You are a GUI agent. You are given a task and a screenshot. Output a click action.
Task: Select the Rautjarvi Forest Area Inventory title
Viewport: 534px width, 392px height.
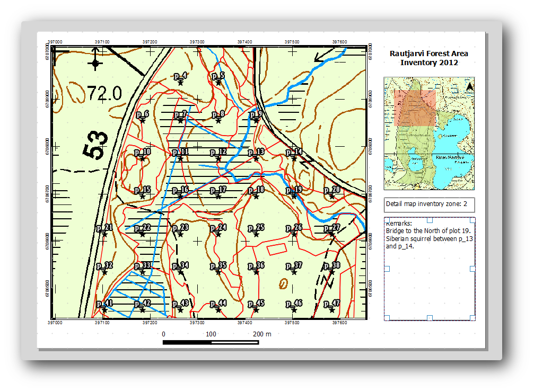pyautogui.click(x=429, y=58)
